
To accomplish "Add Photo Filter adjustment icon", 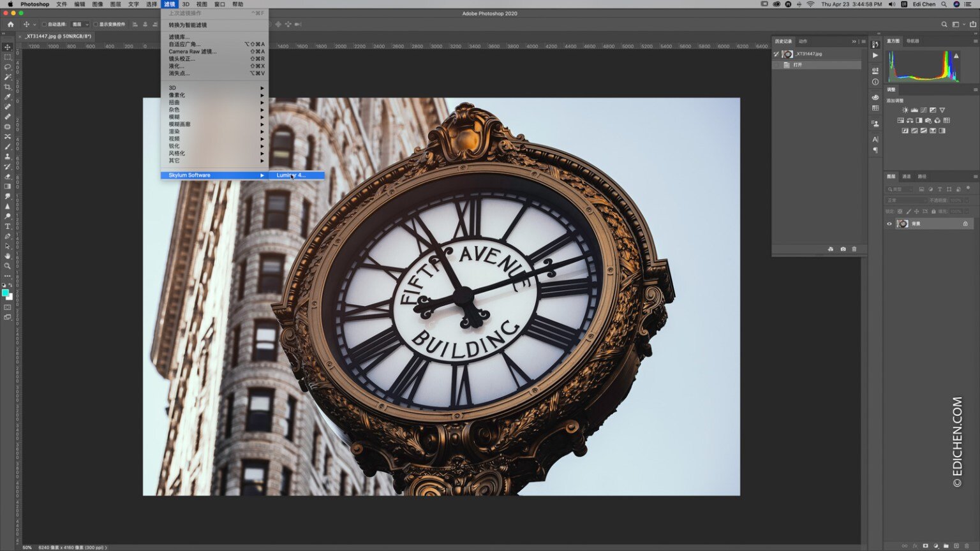I will point(928,121).
